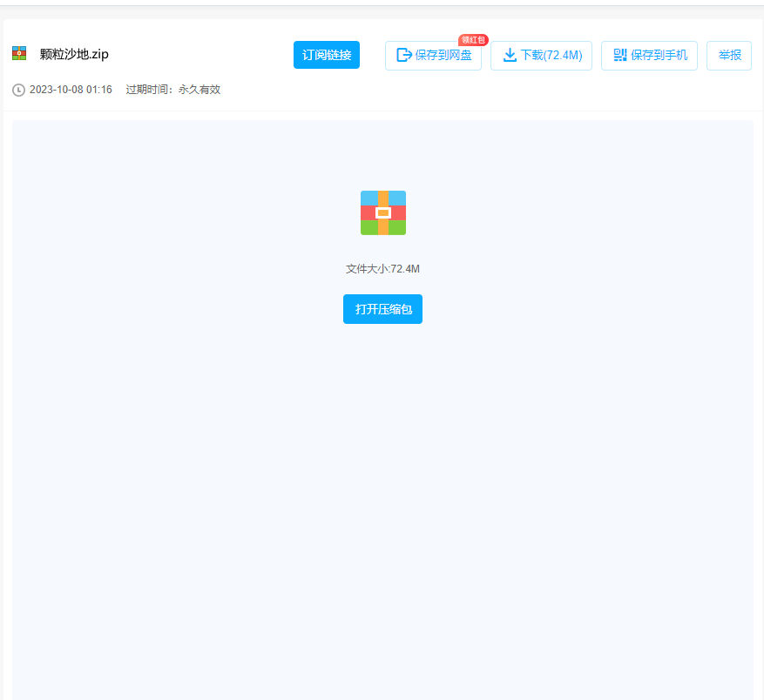Click 保存到网盘 button
The height and width of the screenshot is (700, 764).
tap(433, 56)
